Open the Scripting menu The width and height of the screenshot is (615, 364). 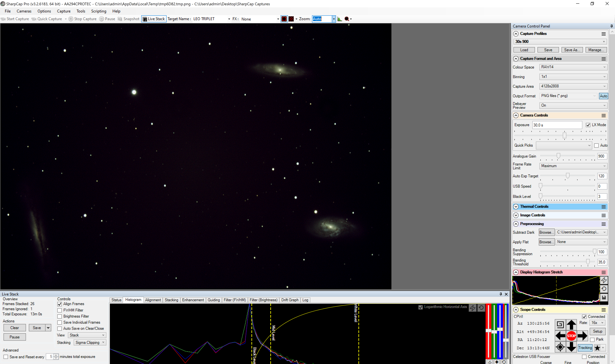click(x=99, y=11)
